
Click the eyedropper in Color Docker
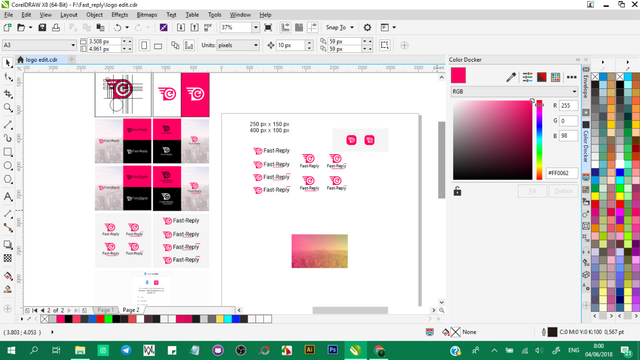coord(511,77)
